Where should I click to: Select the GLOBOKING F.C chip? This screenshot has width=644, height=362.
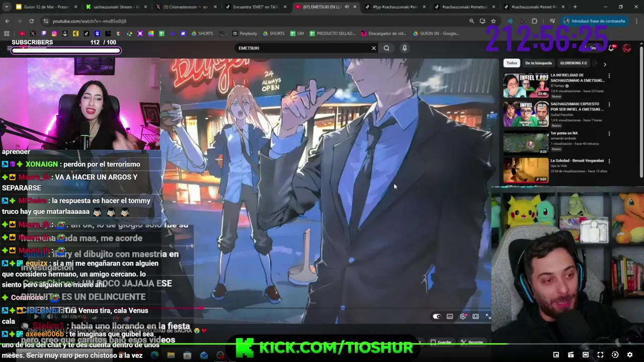pyautogui.click(x=574, y=63)
